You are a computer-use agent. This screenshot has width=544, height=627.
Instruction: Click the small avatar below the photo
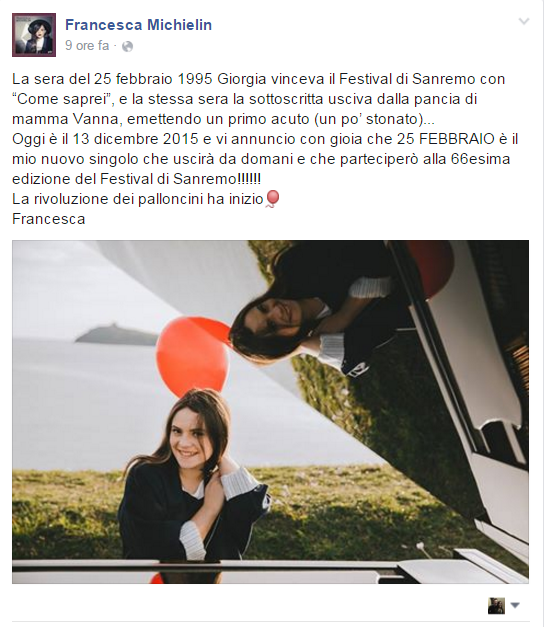click(x=496, y=606)
